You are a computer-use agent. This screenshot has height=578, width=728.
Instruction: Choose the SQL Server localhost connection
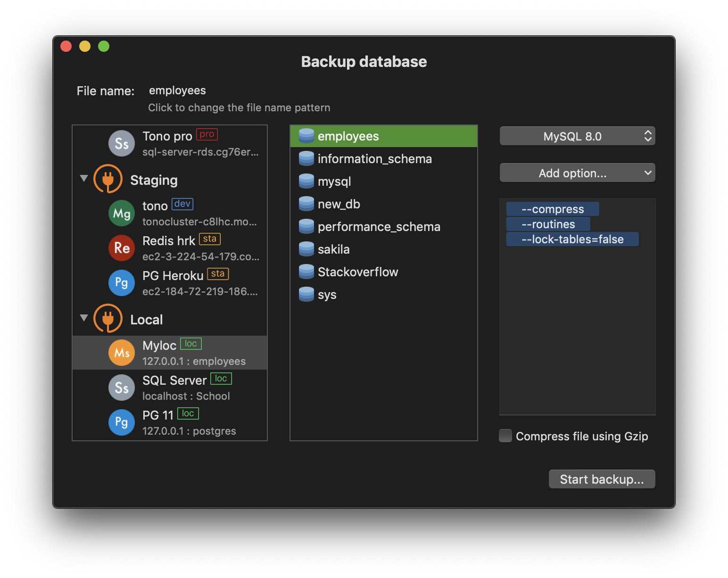pyautogui.click(x=170, y=388)
